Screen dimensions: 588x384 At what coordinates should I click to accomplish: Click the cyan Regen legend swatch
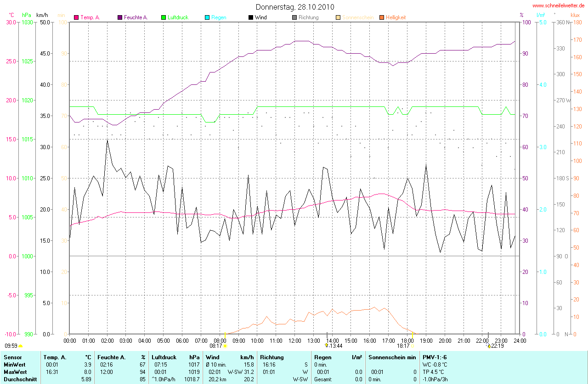[x=207, y=17]
